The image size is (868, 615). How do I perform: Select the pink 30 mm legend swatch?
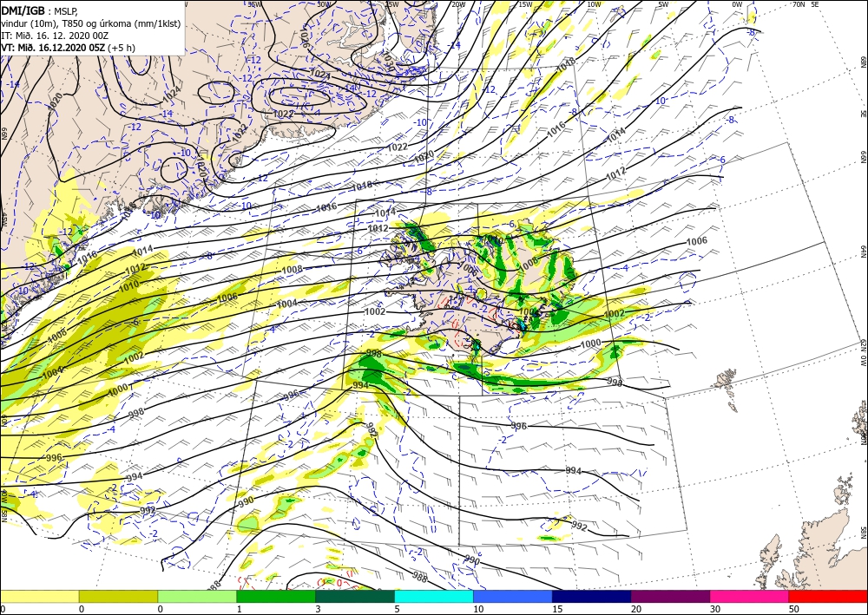point(749,596)
